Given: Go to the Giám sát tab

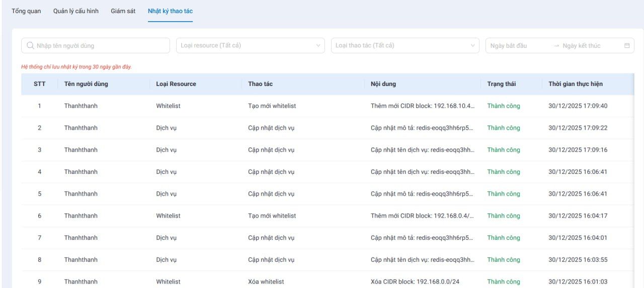Looking at the screenshot, I should (x=123, y=11).
